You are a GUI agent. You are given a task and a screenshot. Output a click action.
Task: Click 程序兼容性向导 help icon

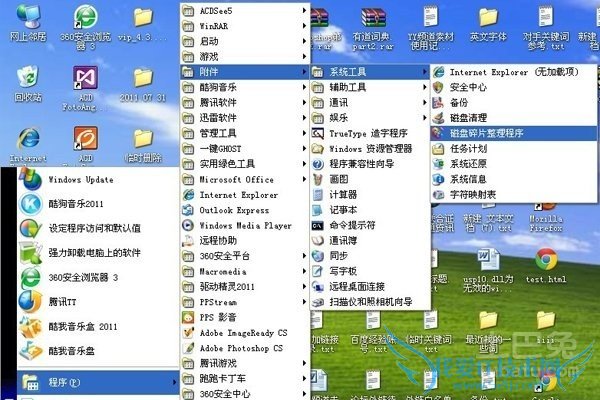tap(318, 164)
